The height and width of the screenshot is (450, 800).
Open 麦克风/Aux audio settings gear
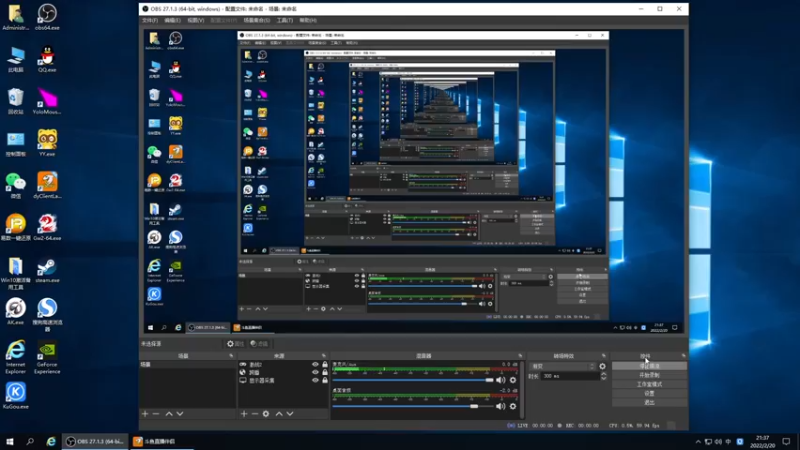513,380
